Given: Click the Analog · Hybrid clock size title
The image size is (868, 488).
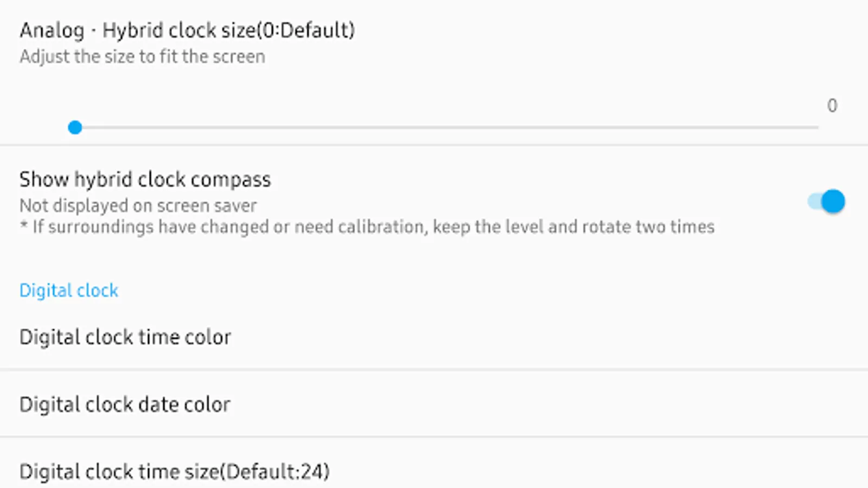Looking at the screenshot, I should 187,30.
